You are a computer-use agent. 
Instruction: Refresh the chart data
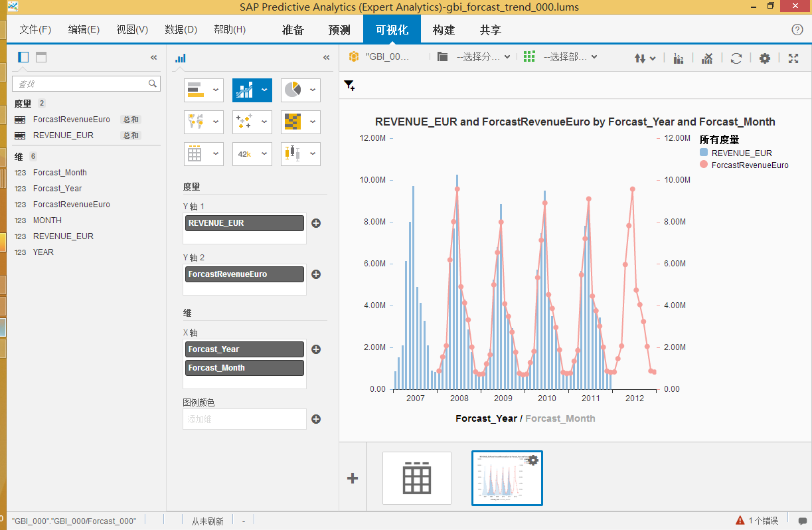[x=736, y=58]
